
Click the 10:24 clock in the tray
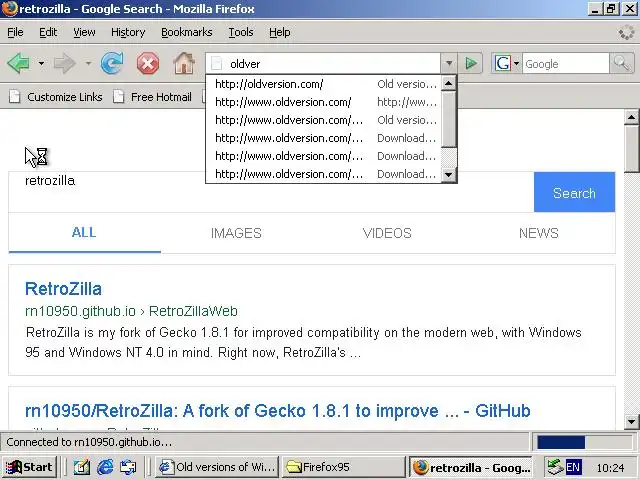(610, 467)
